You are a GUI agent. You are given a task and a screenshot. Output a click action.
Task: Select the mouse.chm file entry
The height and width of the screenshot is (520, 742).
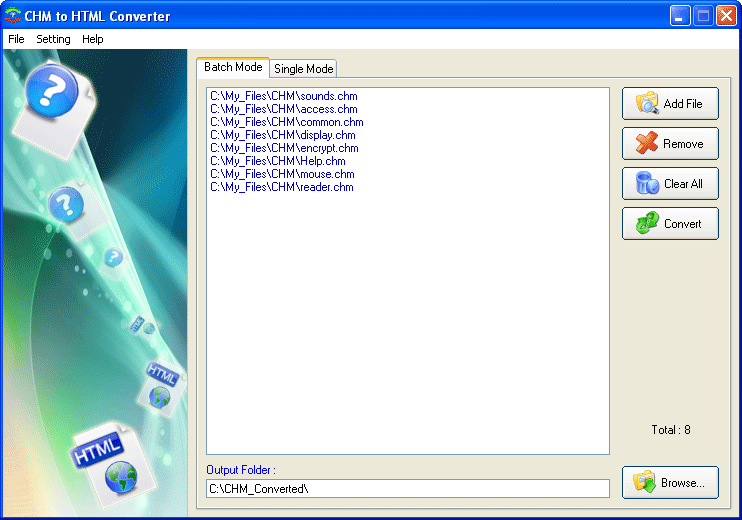pos(282,174)
